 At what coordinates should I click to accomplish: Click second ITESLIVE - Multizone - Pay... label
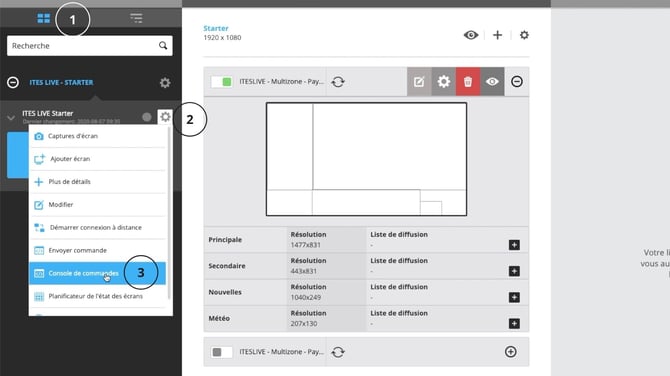click(x=281, y=352)
